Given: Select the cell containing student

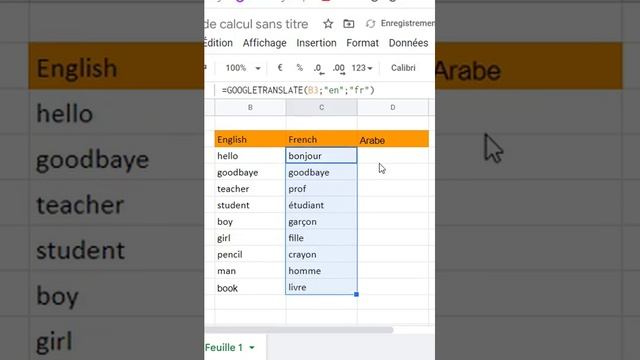Looking at the screenshot, I should tap(250, 205).
